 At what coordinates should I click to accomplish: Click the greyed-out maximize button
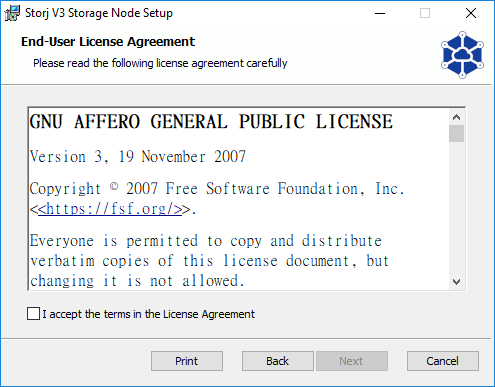pos(425,13)
